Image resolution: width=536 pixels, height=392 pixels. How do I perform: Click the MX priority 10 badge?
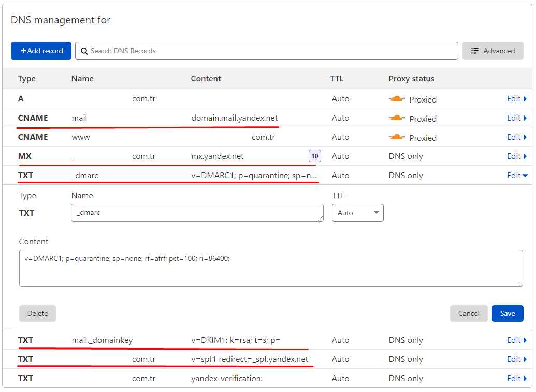click(315, 156)
